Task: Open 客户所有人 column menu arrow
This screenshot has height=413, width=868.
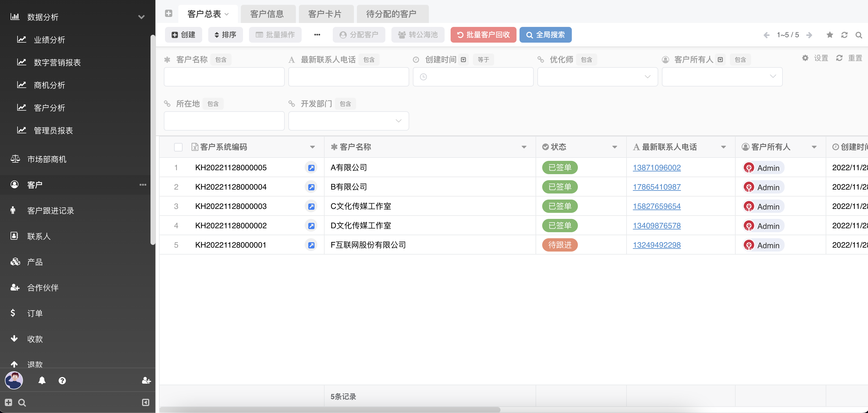Action: coord(814,147)
